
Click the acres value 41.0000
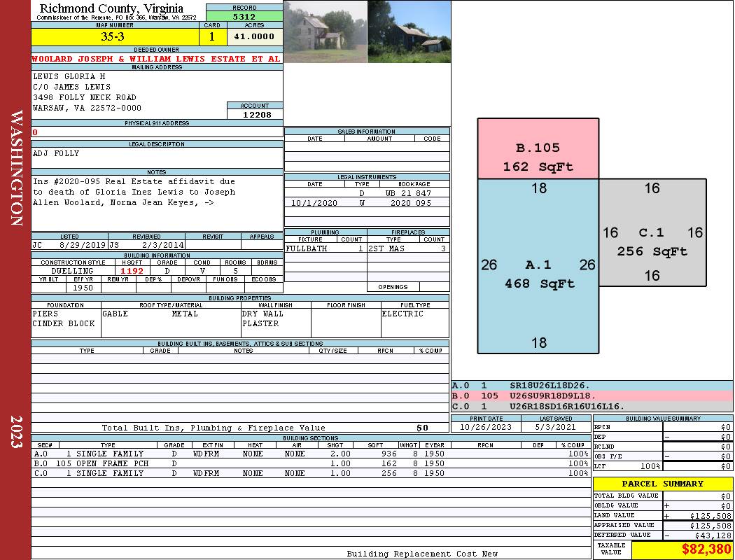(x=254, y=36)
